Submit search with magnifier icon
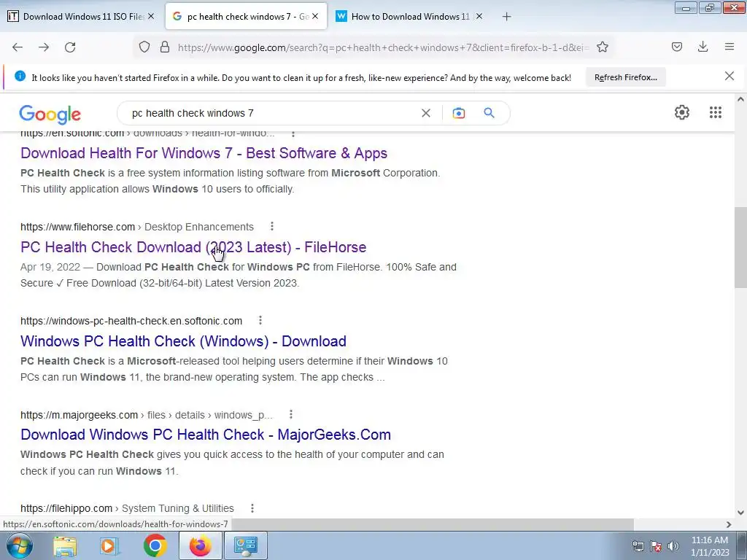Viewport: 747px width, 560px height. pyautogui.click(x=489, y=113)
